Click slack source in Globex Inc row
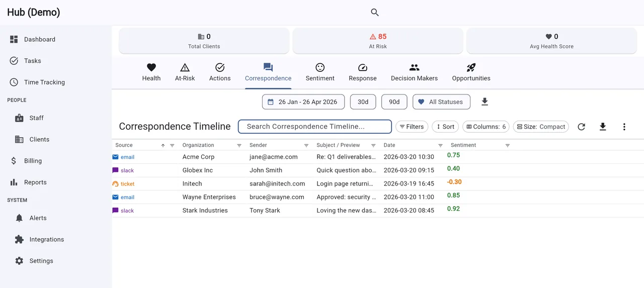The height and width of the screenshot is (288, 644). click(x=123, y=170)
